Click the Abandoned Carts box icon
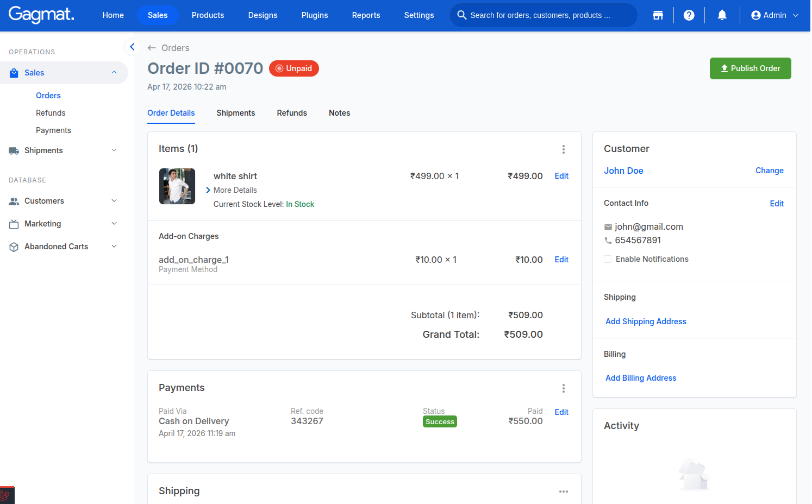Screen dimensions: 812x504 click(x=14, y=247)
